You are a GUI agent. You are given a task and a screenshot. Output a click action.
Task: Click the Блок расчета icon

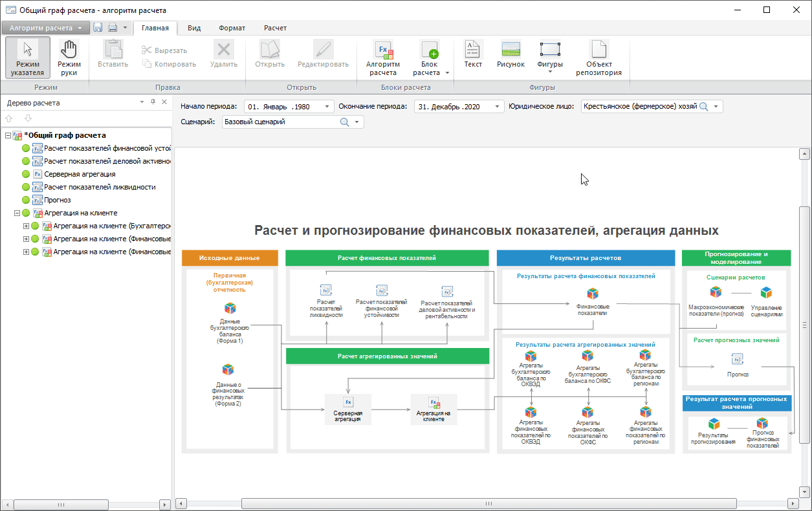pos(429,49)
